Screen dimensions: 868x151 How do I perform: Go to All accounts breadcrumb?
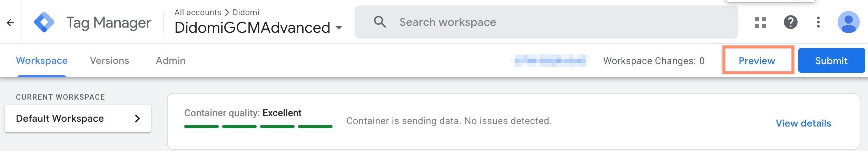[x=198, y=12]
